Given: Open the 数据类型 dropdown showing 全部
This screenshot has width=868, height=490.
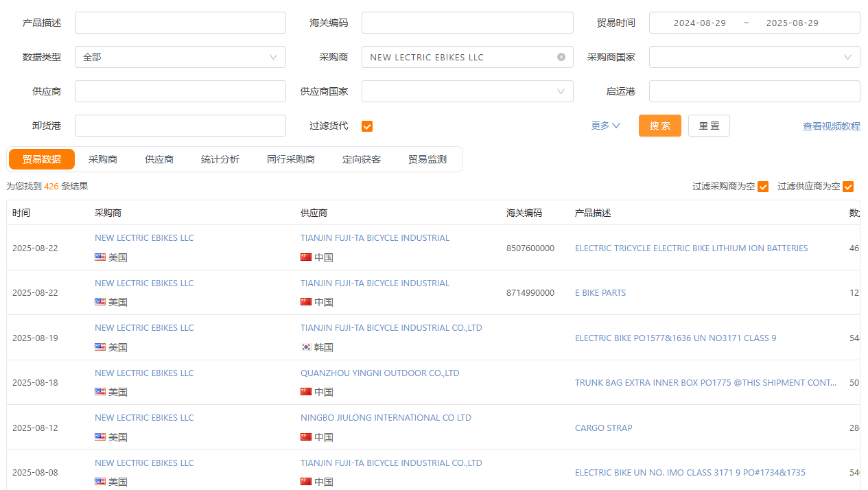Looking at the screenshot, I should point(180,57).
